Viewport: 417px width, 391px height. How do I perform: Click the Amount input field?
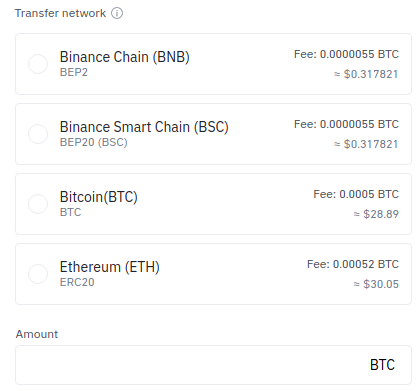(213, 365)
